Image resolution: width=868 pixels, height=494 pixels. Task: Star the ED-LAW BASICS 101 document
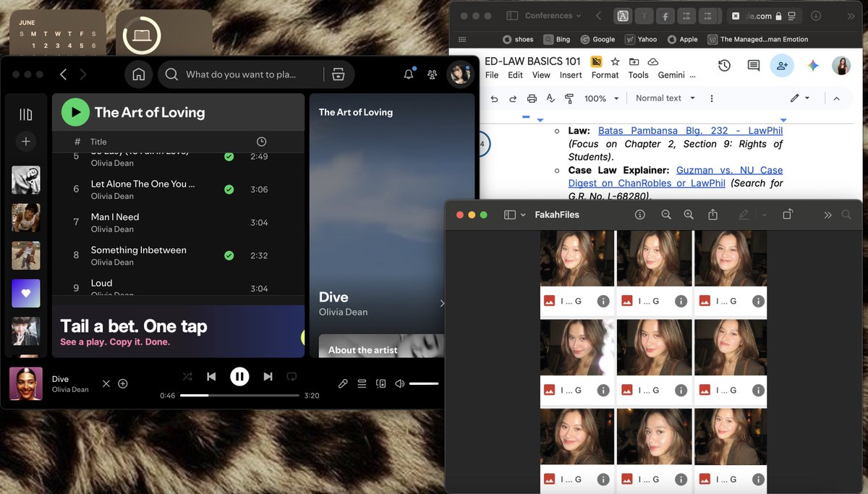615,61
